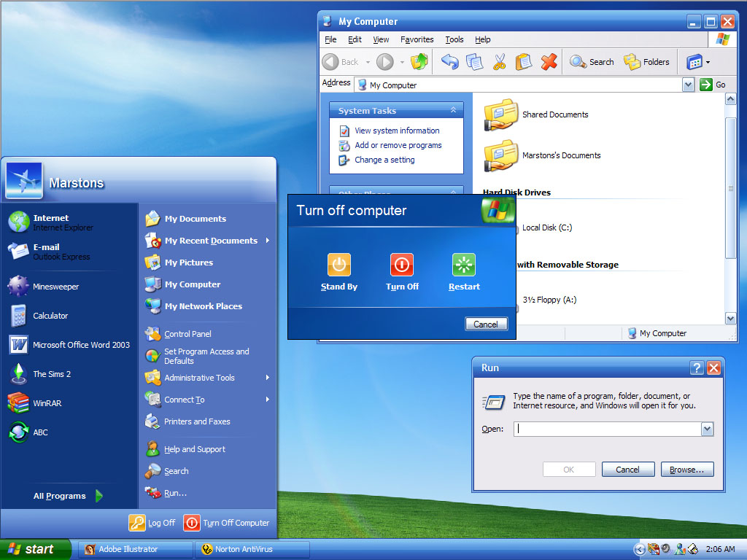Click the Stand By power icon
Viewport: 747px width, 560px height.
[x=339, y=265]
